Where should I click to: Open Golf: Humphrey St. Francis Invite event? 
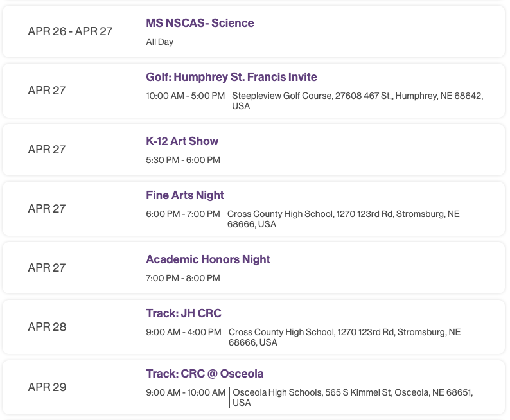tap(231, 77)
